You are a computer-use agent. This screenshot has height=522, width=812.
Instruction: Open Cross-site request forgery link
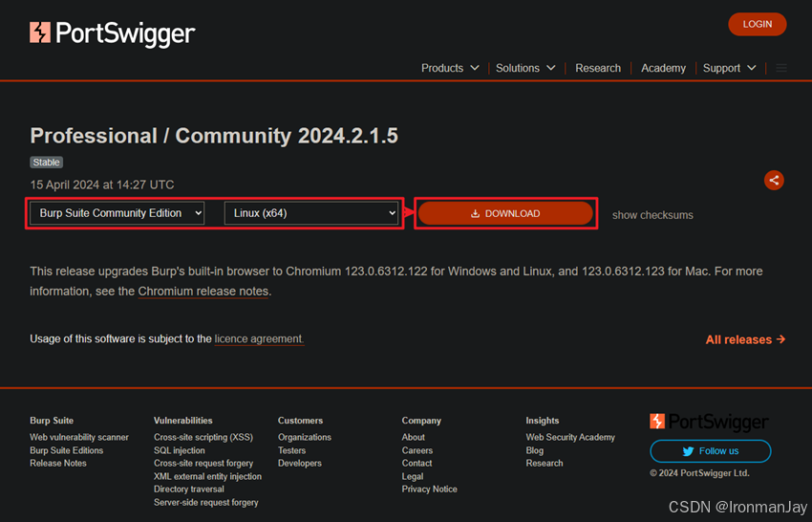pyautogui.click(x=203, y=463)
